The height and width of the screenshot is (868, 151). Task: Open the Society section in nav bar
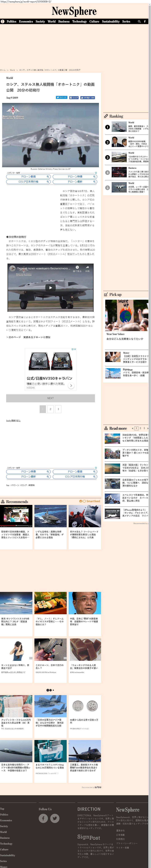[x=40, y=22]
